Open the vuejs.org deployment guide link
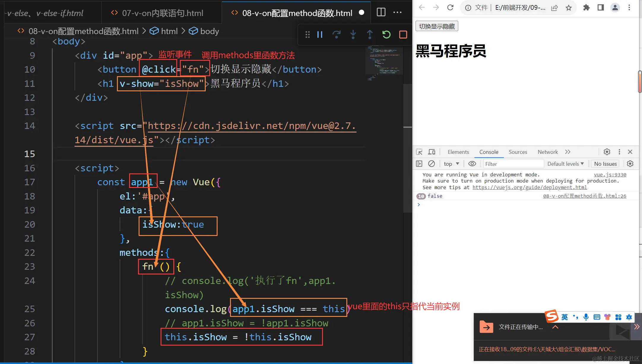642x364 pixels. [530, 187]
